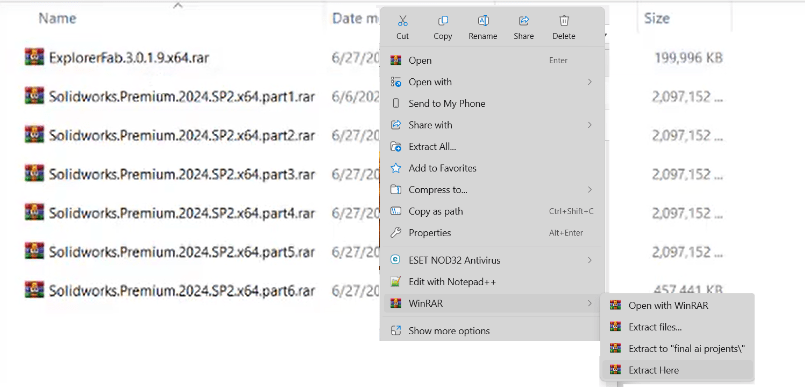Select Send to My Phone
The width and height of the screenshot is (805, 387).
493,104
